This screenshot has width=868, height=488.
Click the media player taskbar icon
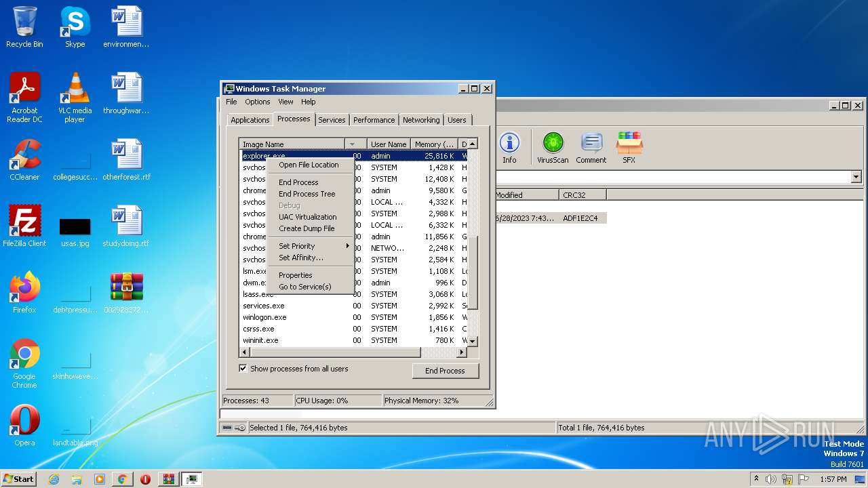coord(100,479)
